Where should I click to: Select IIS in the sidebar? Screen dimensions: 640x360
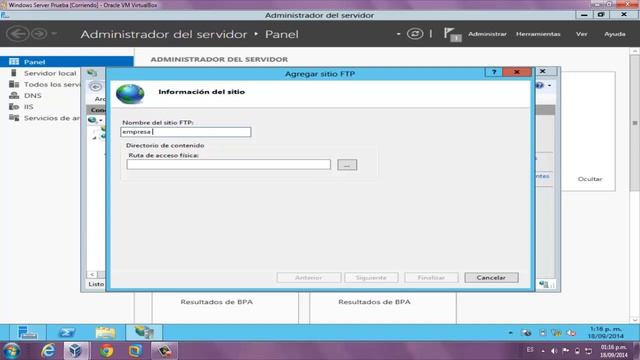(x=28, y=107)
